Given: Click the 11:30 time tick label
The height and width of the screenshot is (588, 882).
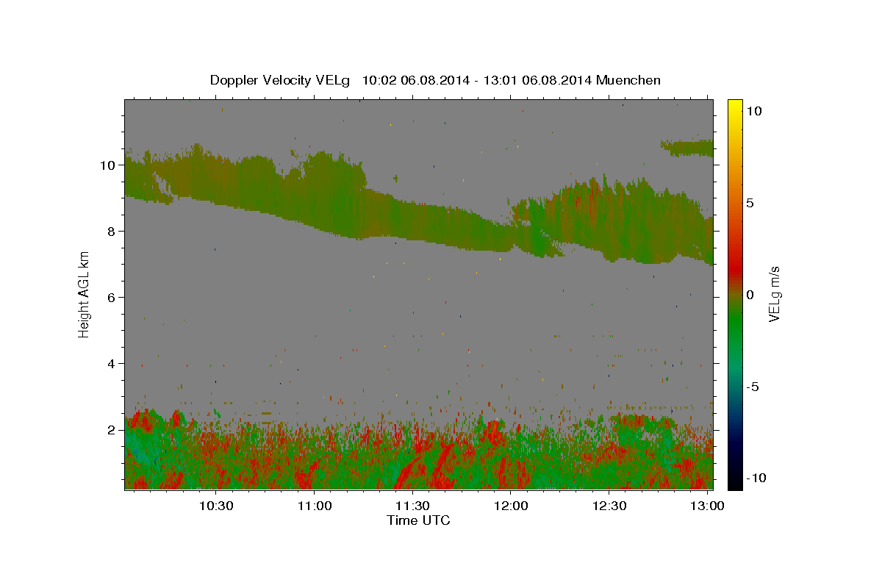Looking at the screenshot, I should click(412, 506).
